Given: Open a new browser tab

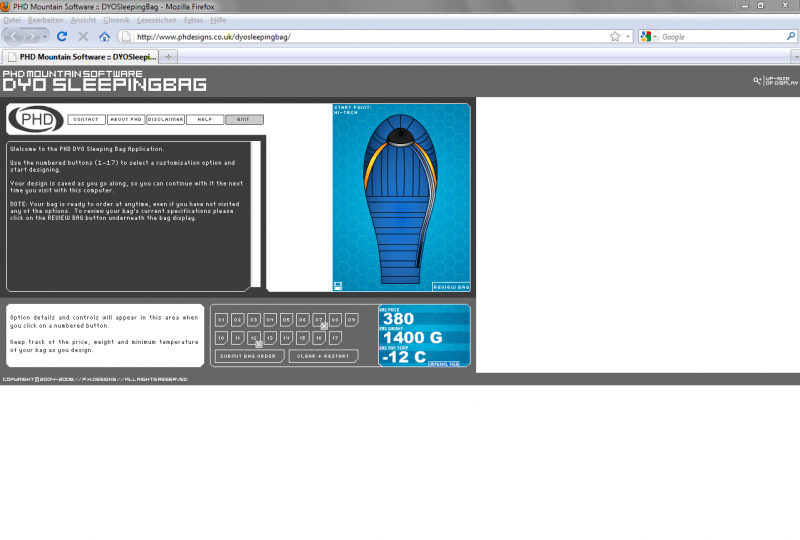Looking at the screenshot, I should 168,57.
